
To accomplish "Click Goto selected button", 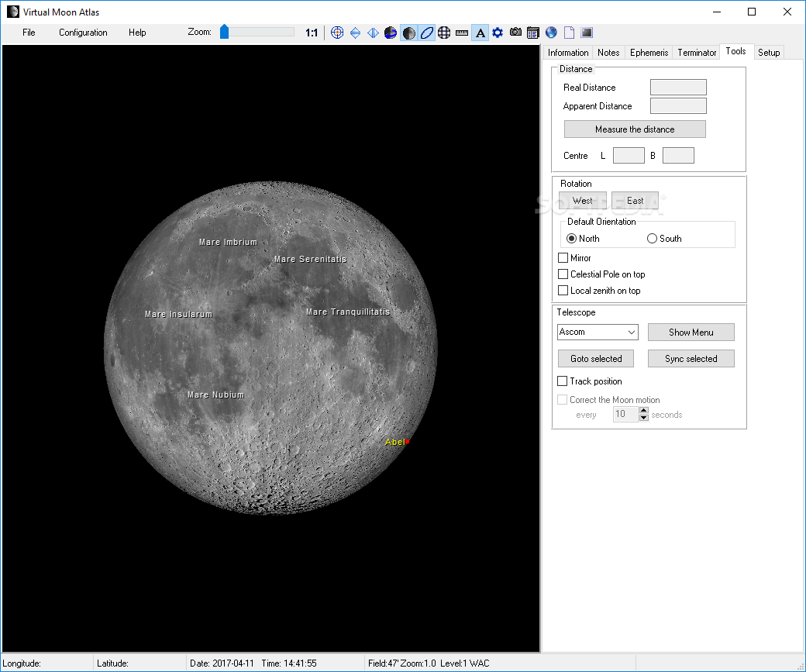I will click(x=596, y=359).
